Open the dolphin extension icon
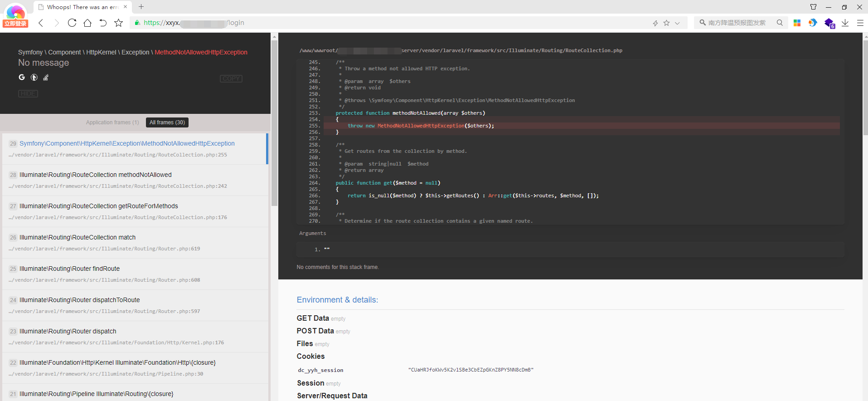 click(x=813, y=23)
